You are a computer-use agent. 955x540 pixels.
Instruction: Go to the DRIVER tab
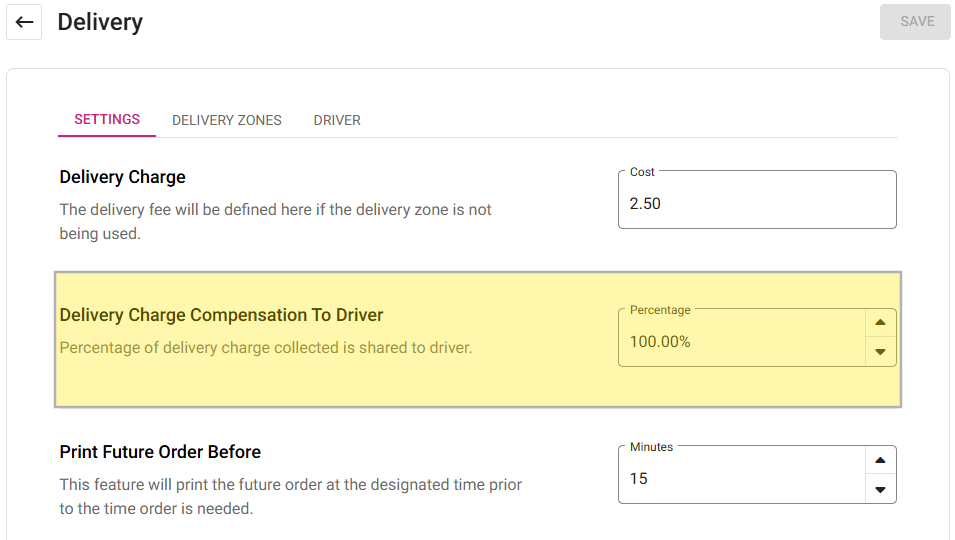[x=337, y=120]
